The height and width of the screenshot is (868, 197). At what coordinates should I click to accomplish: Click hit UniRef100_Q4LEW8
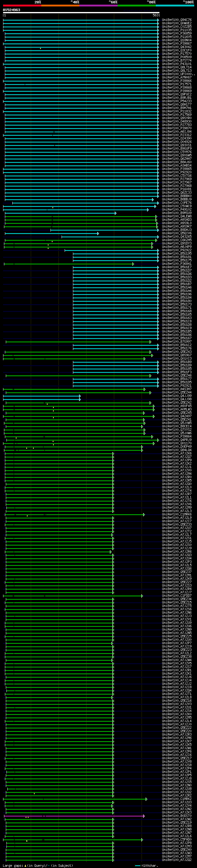(x=177, y=216)
